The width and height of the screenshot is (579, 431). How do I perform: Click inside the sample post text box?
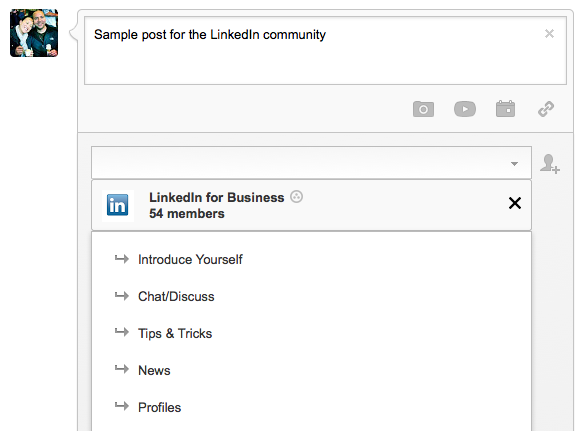(x=325, y=51)
